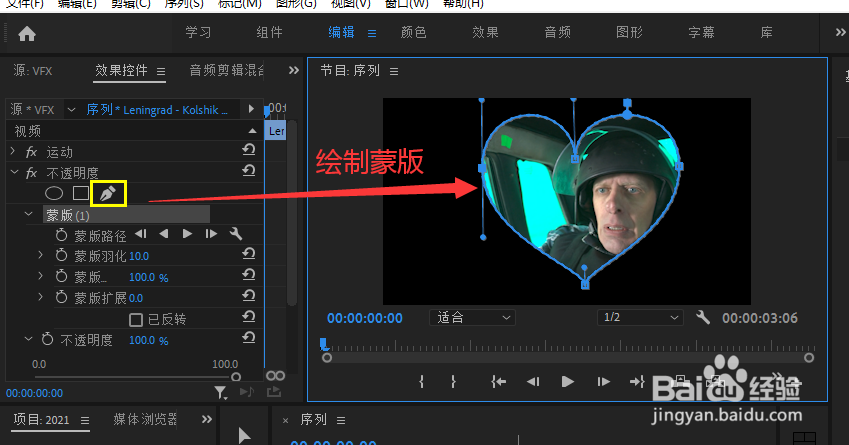The width and height of the screenshot is (849, 445).
Task: Expand 蒙版羽化 property
Action: (40, 254)
